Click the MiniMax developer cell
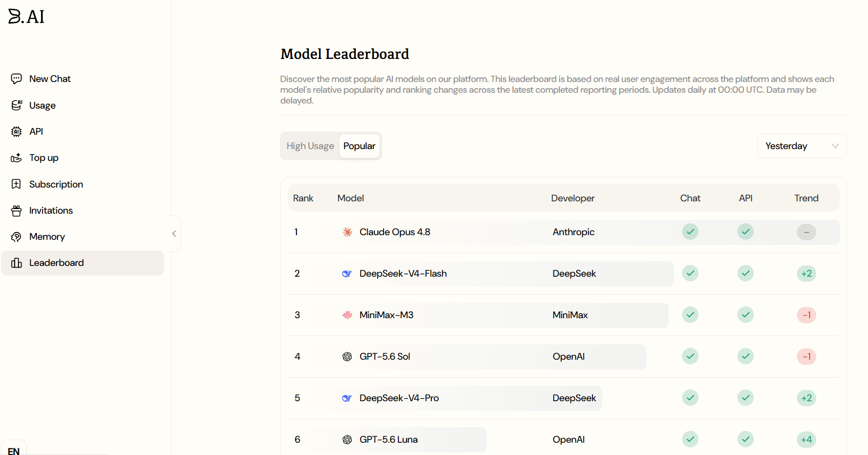This screenshot has width=868, height=455. tap(570, 315)
